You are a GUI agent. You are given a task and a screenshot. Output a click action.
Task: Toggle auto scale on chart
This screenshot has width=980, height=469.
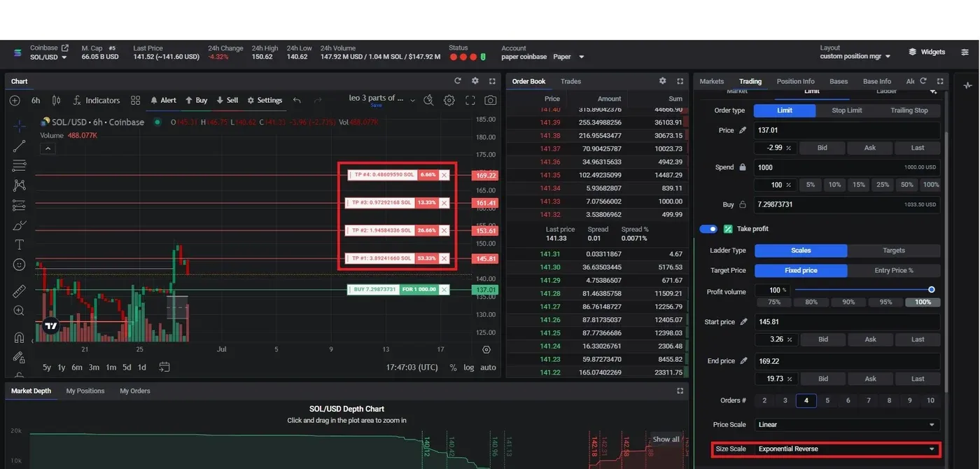coord(488,367)
